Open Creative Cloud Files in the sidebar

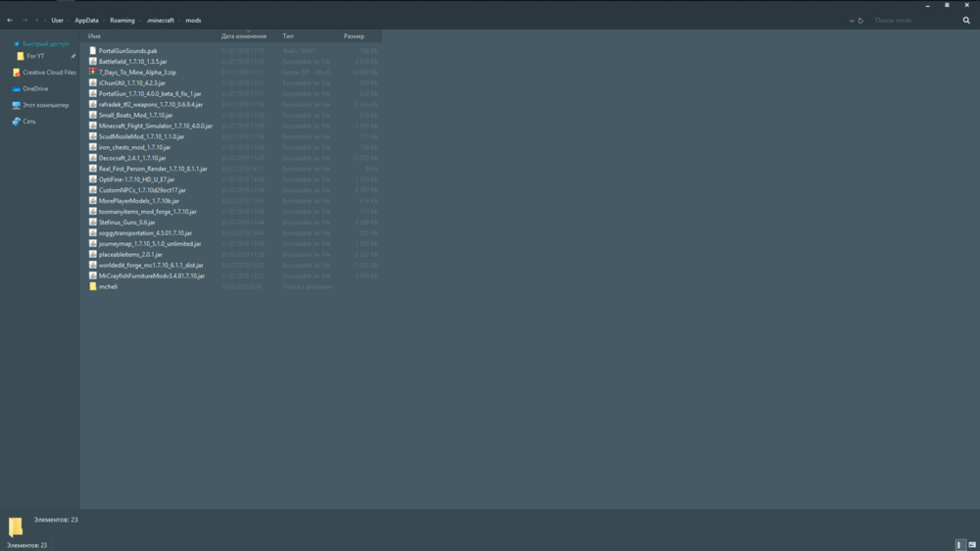click(49, 73)
